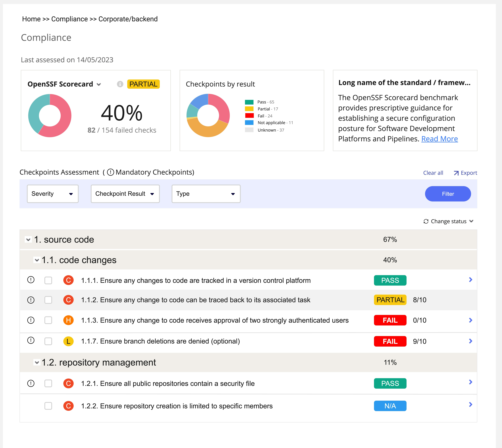Go to Compliance in breadcrumb
The width and height of the screenshot is (502, 448).
coord(69,19)
